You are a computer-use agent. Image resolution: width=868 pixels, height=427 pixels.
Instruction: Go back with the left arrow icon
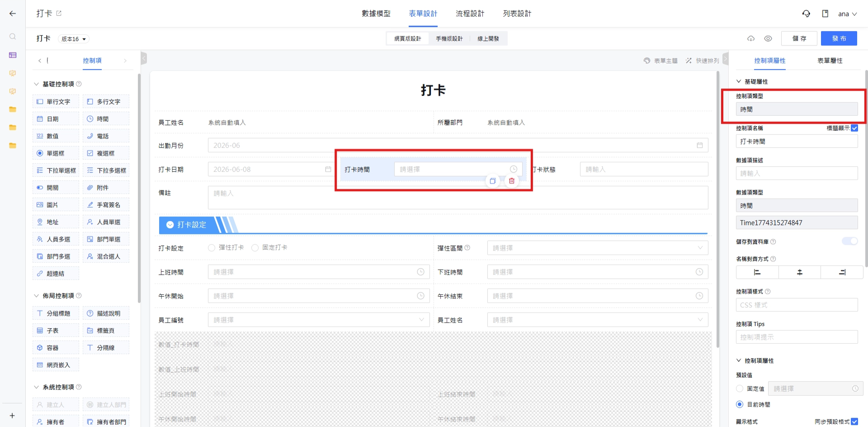pyautogui.click(x=13, y=14)
